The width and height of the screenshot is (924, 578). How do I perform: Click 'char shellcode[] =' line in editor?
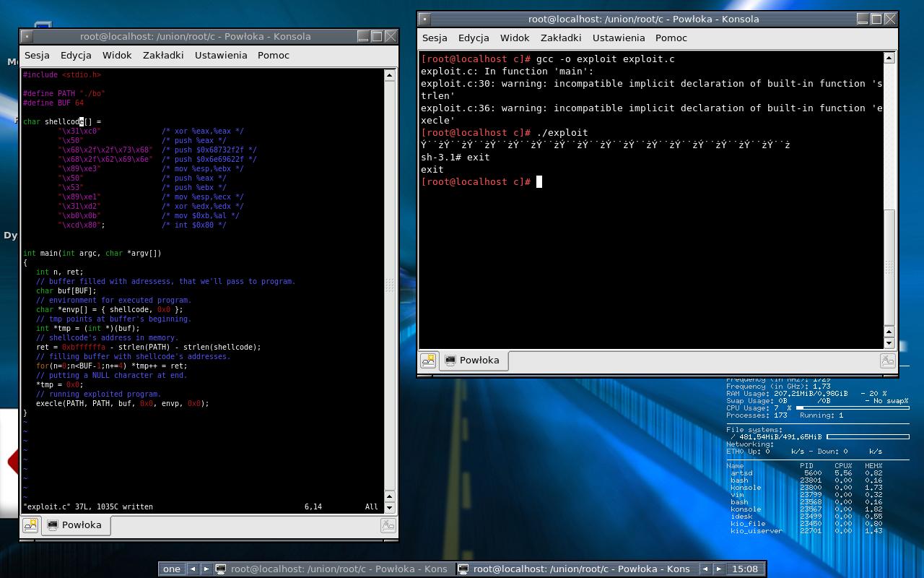(62, 121)
